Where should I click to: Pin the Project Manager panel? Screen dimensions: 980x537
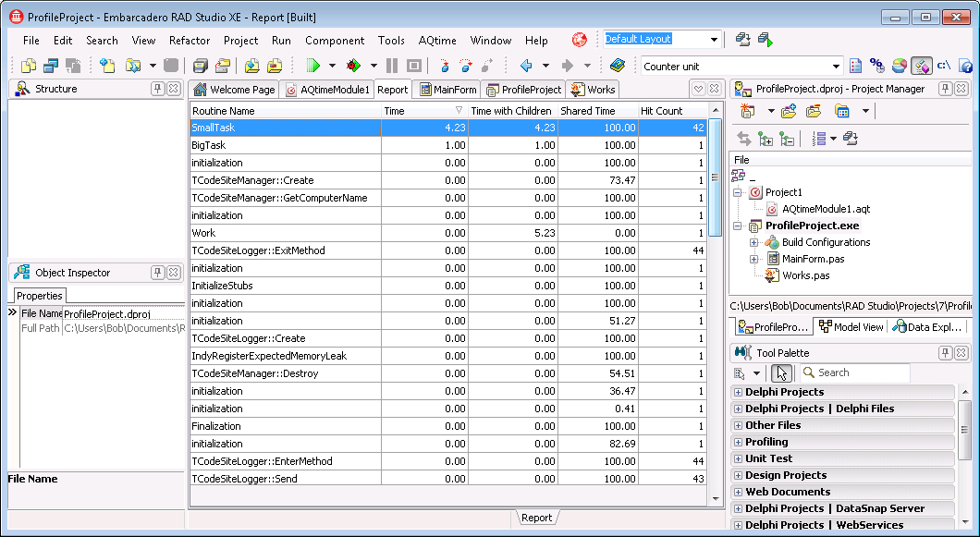(945, 89)
